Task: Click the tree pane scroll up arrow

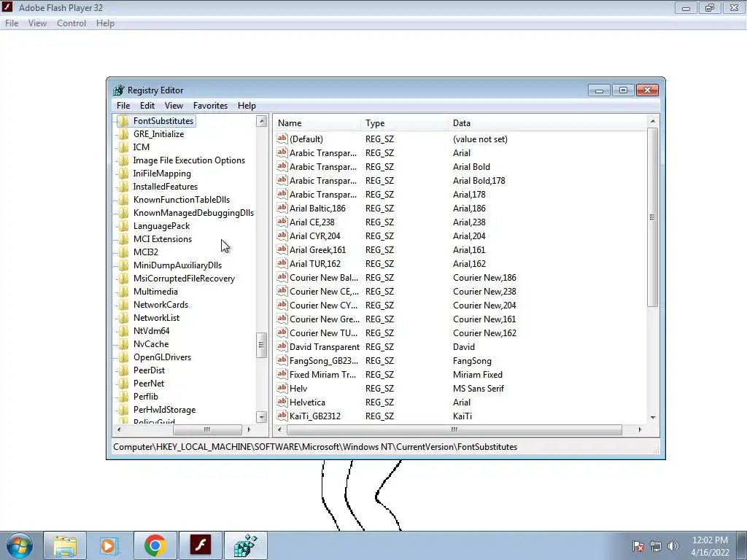Action: [x=262, y=121]
